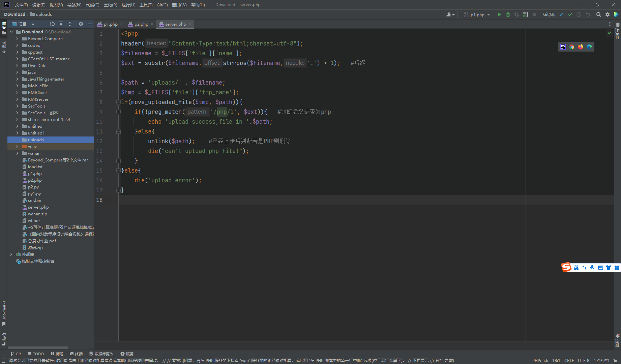Open Search Everywhere magnifier
The height and width of the screenshot is (364, 621).
pos(599,14)
